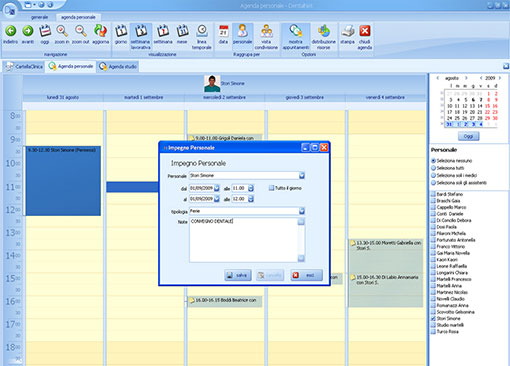The image size is (510, 366).
Task: Click the Oggi button under the mini calendar
Action: coord(468,136)
